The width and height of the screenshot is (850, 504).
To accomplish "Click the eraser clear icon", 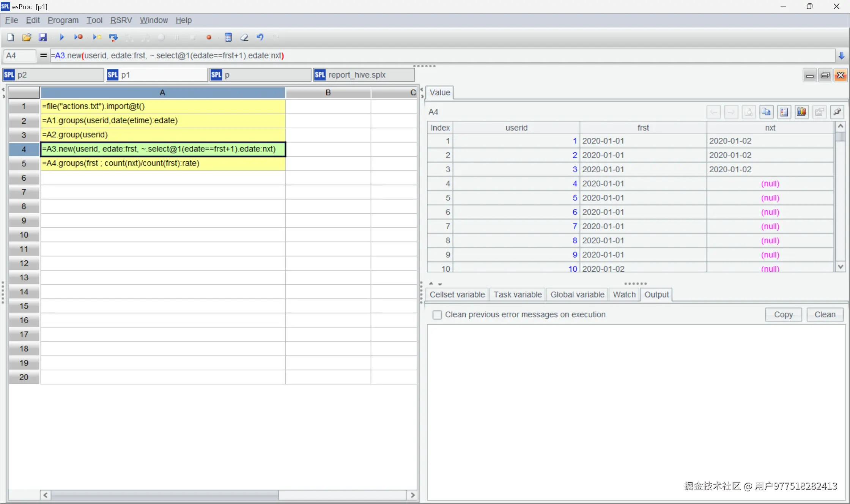I will [244, 37].
